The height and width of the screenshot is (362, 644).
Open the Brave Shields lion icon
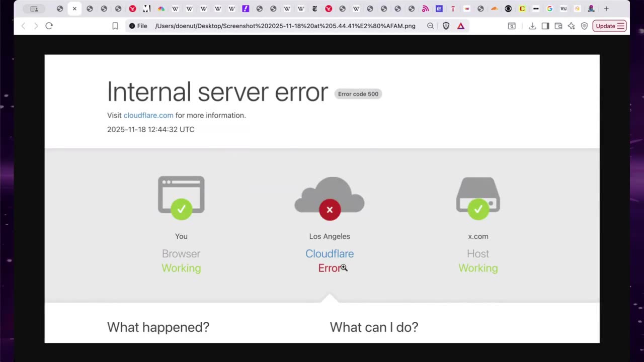click(446, 26)
